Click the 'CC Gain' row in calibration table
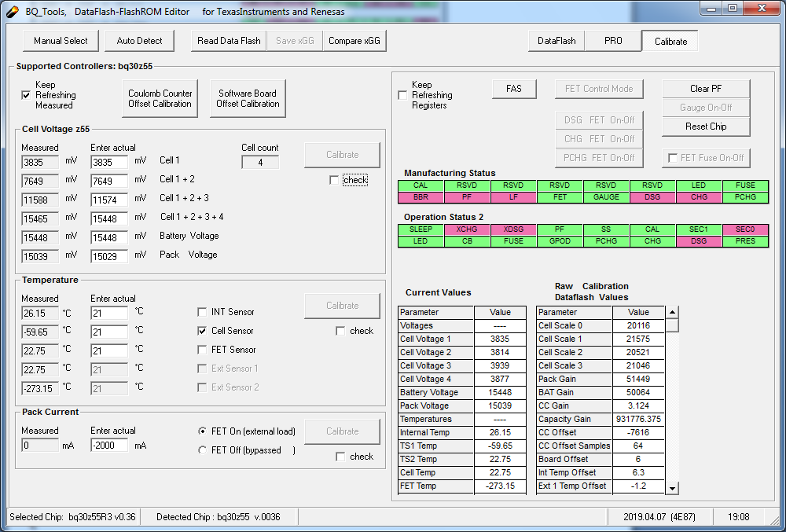 coord(600,405)
